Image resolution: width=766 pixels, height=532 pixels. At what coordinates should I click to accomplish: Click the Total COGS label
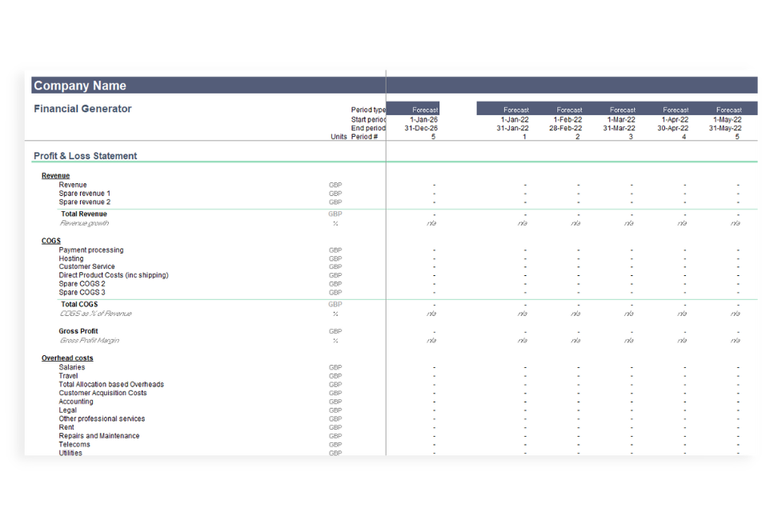click(x=79, y=304)
